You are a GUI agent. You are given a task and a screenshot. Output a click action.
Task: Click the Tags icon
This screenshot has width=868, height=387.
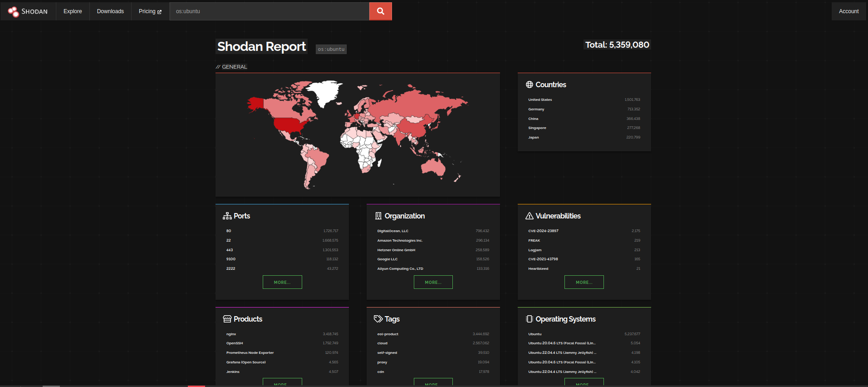[378, 319]
